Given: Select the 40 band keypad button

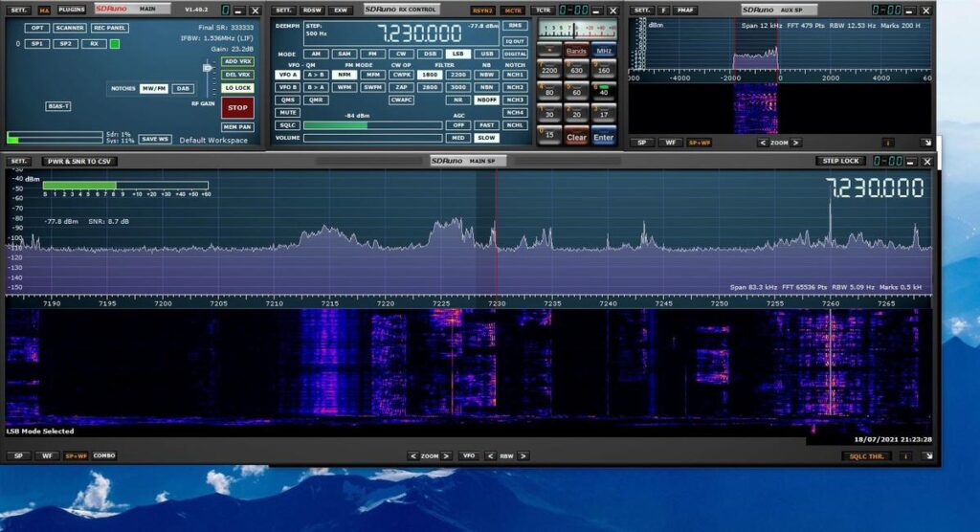Looking at the screenshot, I should coord(604,91).
